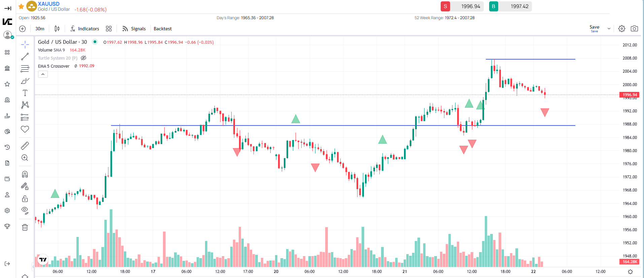Pick the ruler measure tool
This screenshot has height=278, width=644.
(x=25, y=145)
